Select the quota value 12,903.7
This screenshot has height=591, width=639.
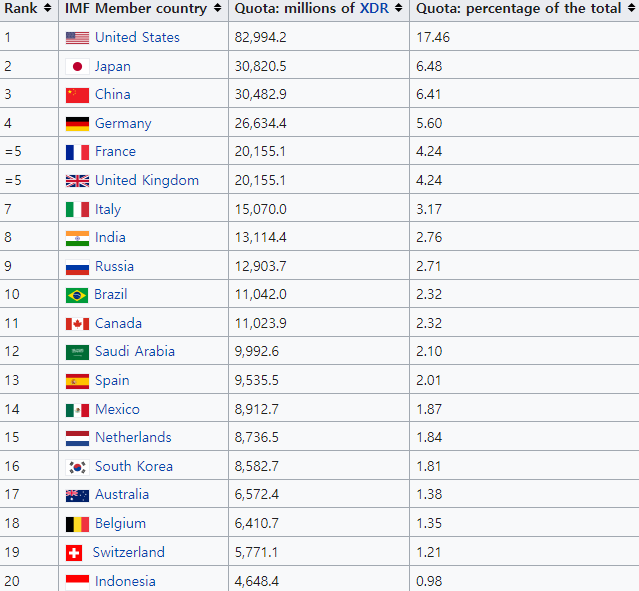click(260, 267)
